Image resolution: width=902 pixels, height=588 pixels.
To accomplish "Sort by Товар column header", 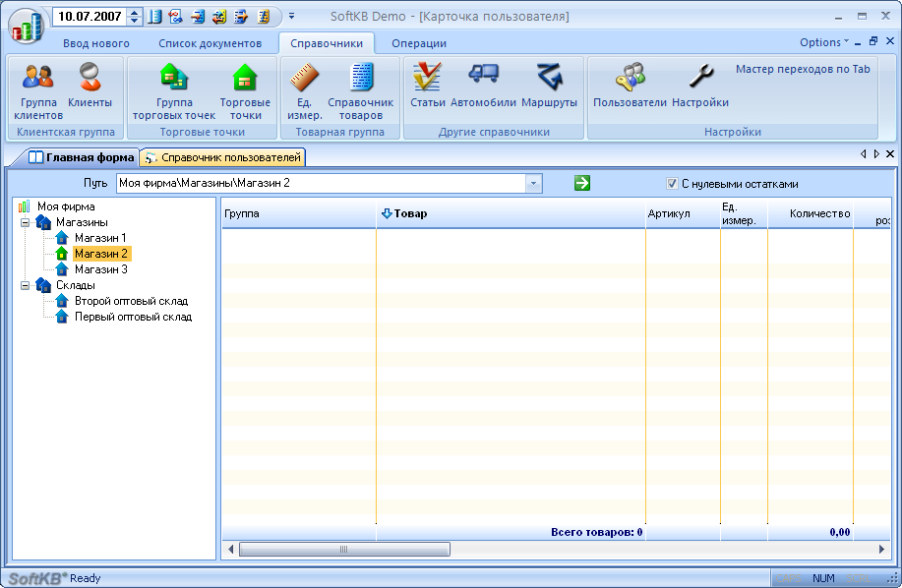I will (x=511, y=213).
